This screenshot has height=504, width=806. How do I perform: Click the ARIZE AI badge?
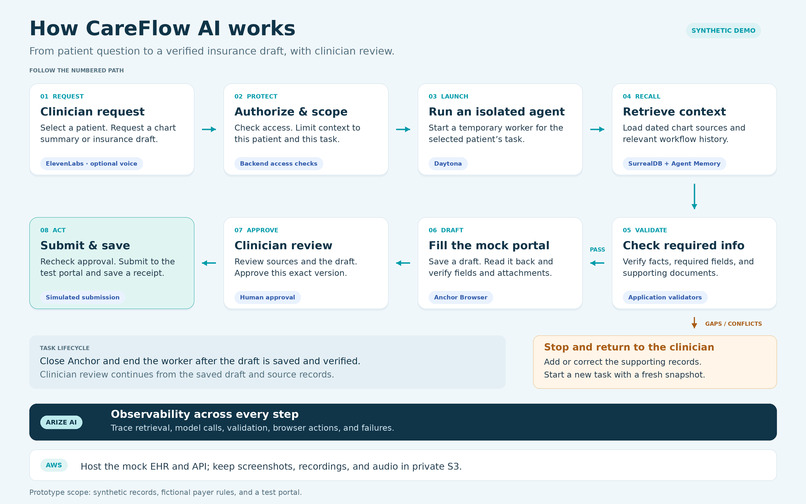(61, 422)
